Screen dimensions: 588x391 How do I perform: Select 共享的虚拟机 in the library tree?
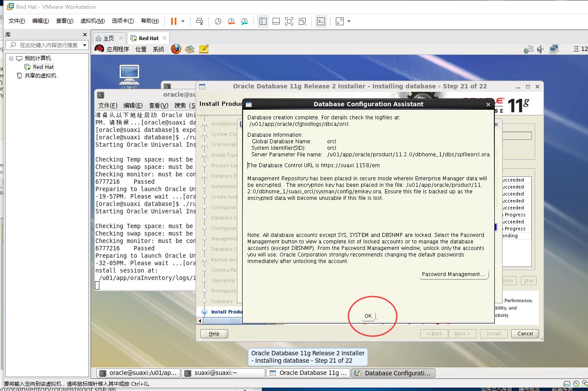(x=40, y=76)
